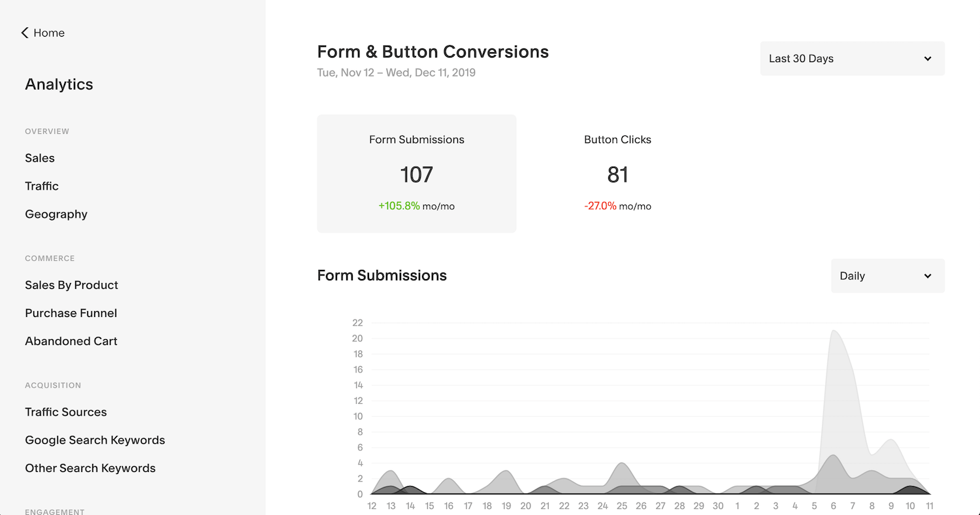
Task: Click the Analytics heading
Action: (x=59, y=84)
